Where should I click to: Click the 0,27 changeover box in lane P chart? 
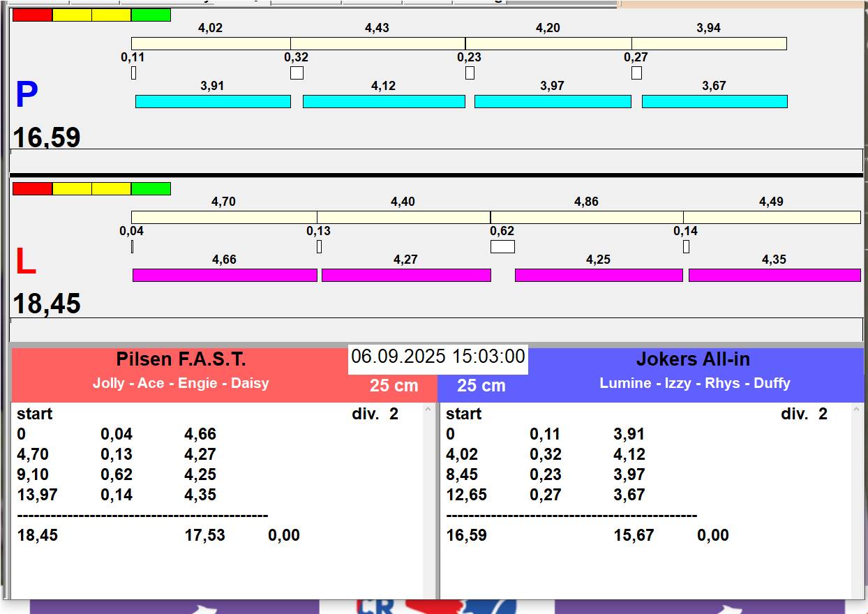(x=636, y=73)
